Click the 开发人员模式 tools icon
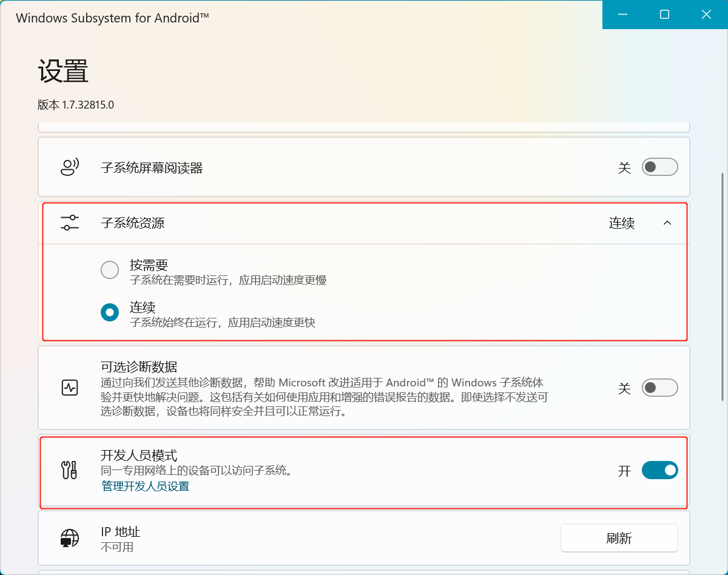This screenshot has width=728, height=575. click(x=70, y=470)
